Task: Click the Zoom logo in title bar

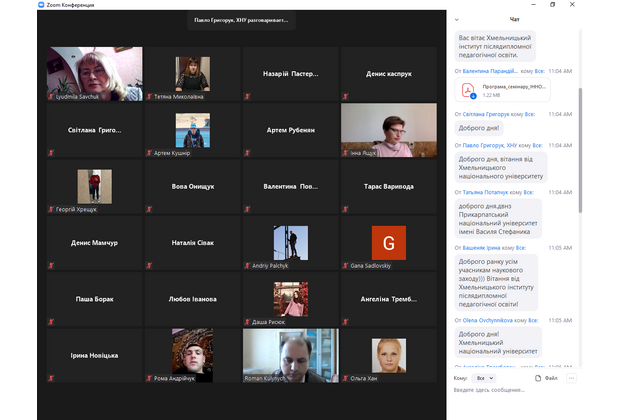Action: click(x=8, y=5)
